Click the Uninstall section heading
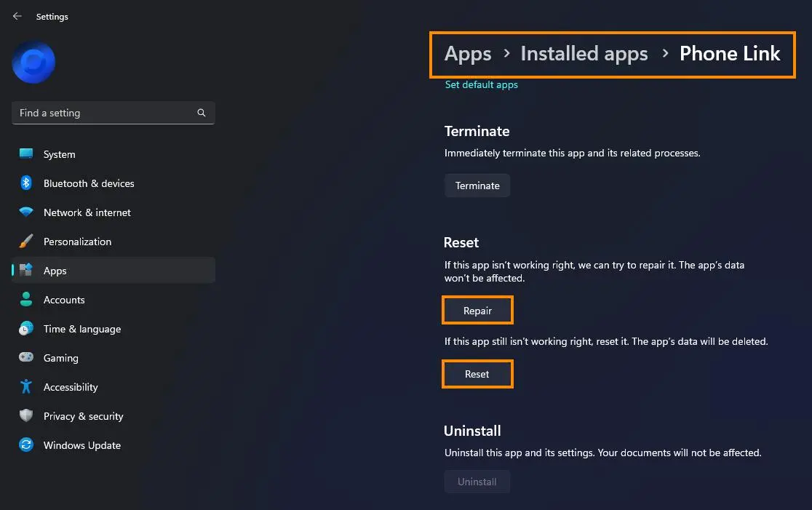Screen dimensions: 812x510 [x=472, y=431]
